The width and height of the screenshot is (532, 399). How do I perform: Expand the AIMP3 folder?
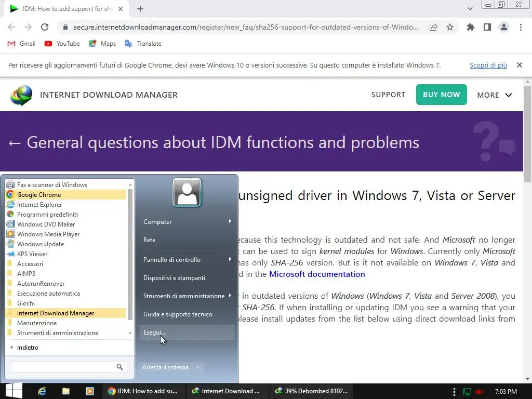tap(66, 273)
